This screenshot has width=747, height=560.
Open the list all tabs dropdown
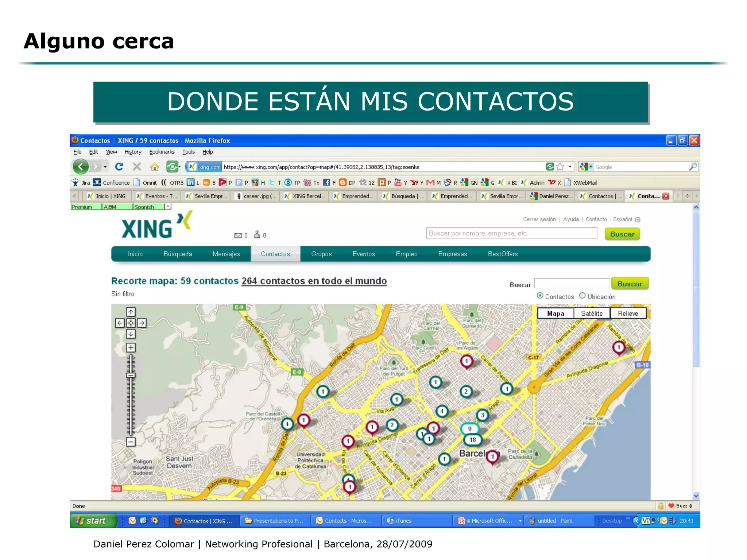pyautogui.click(x=696, y=196)
